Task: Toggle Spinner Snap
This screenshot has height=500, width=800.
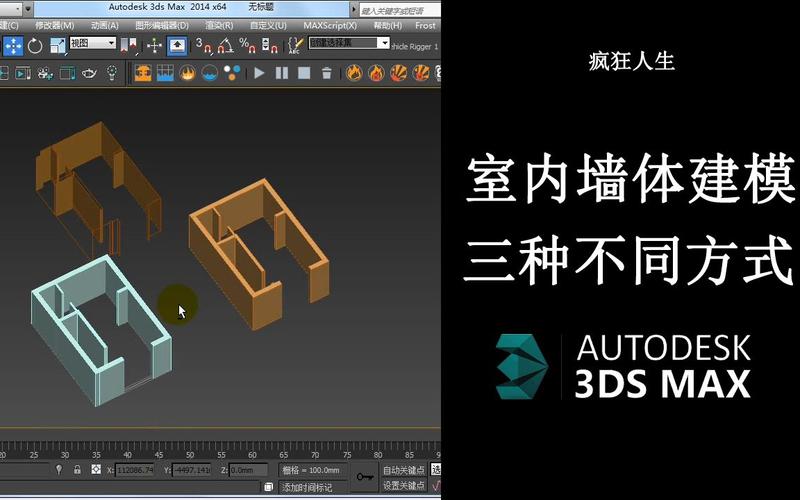Action: [269, 46]
